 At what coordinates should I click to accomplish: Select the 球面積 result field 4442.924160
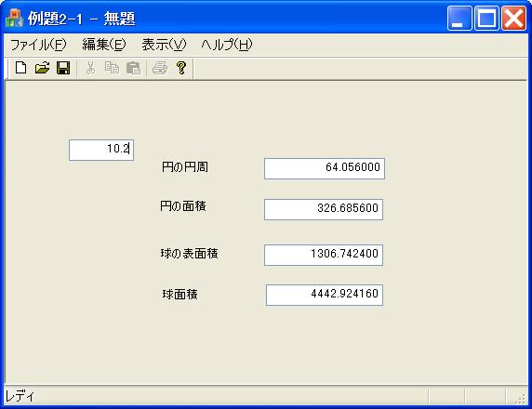click(x=325, y=295)
